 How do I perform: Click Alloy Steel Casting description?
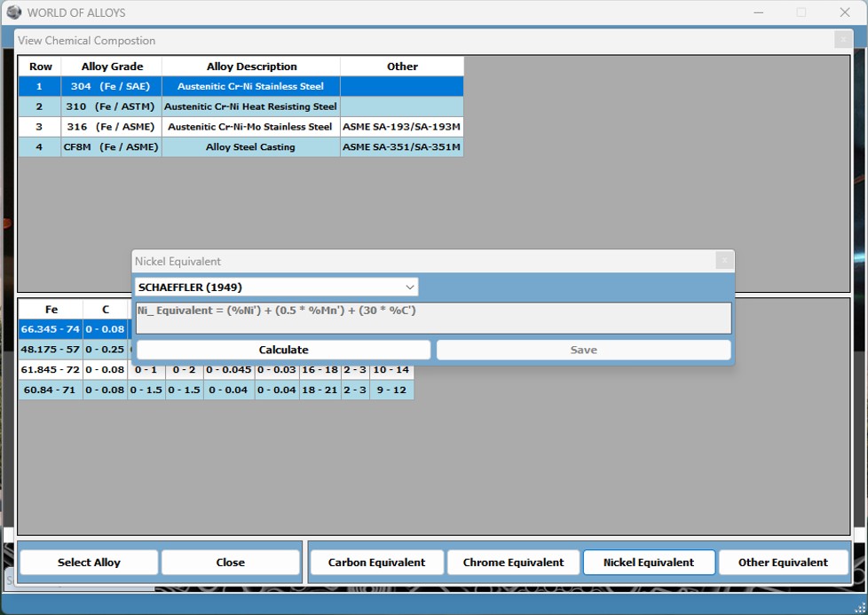coord(251,146)
